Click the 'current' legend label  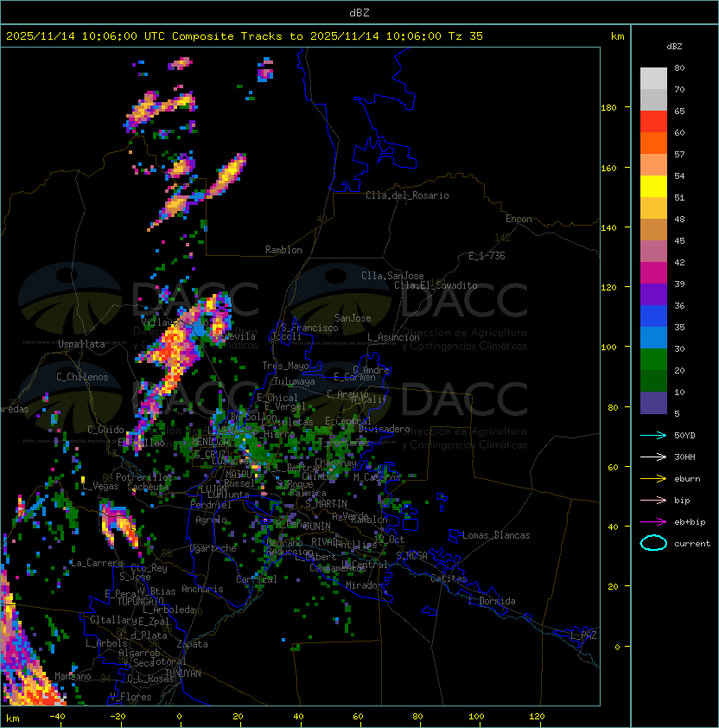(x=692, y=544)
